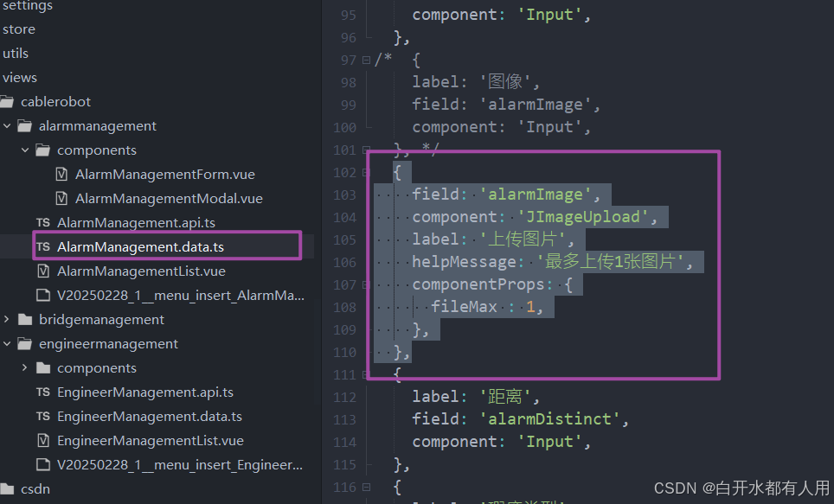Select the views folder row
This screenshot has height=504, width=834.
pyautogui.click(x=20, y=78)
